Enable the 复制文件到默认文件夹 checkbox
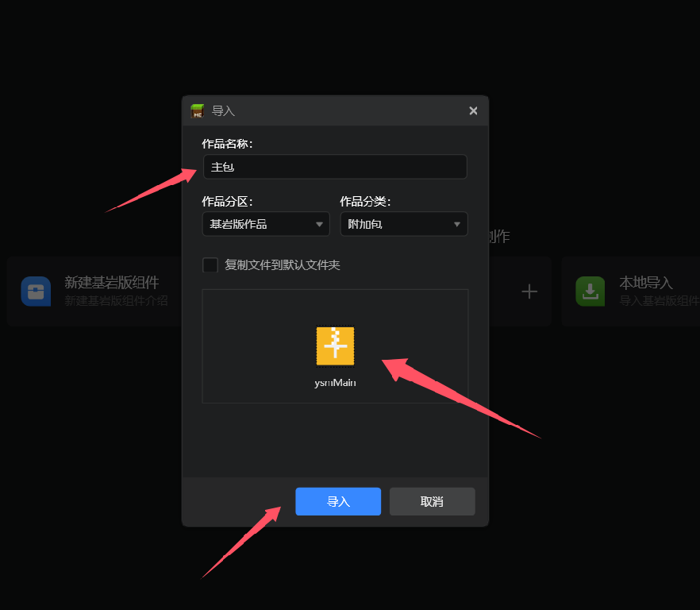700x610 pixels. [210, 265]
